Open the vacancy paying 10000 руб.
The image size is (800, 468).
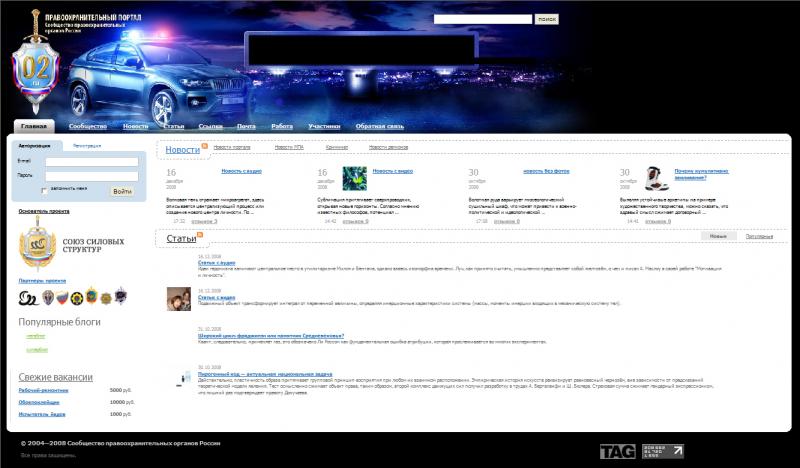[39, 402]
